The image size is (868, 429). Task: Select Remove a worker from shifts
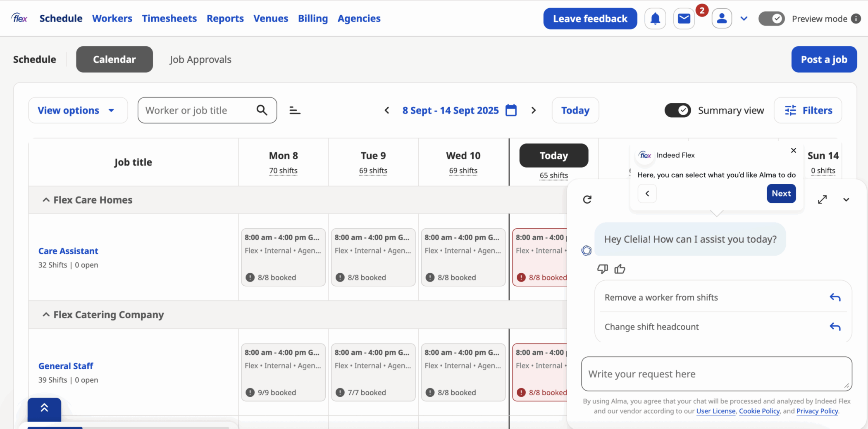[723, 297]
